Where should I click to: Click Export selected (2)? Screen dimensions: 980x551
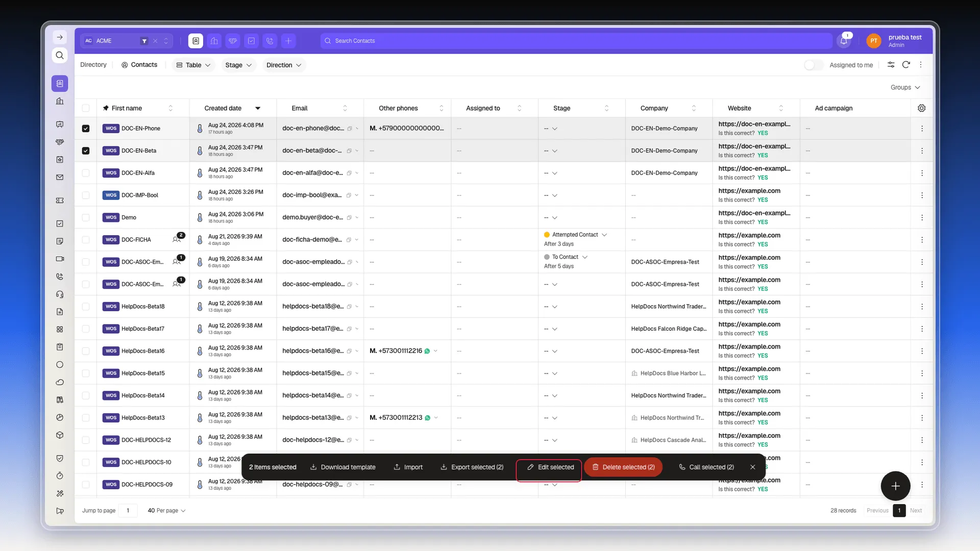coord(472,467)
